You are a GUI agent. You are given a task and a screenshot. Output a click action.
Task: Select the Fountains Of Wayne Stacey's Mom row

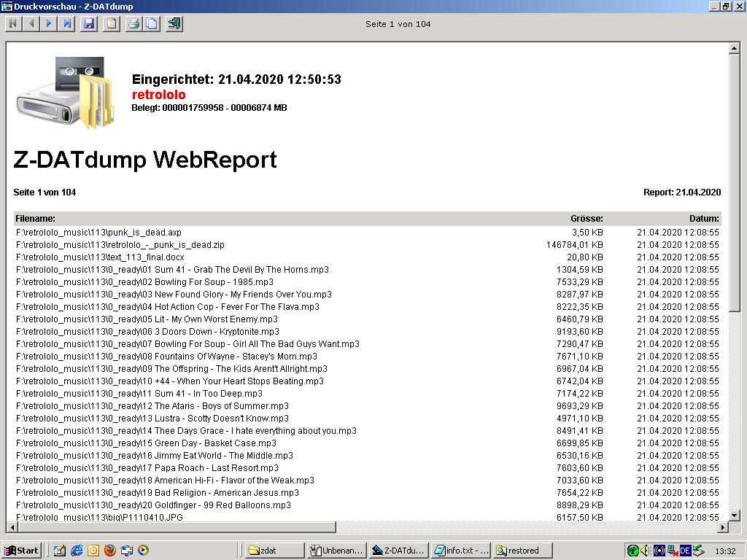point(368,356)
